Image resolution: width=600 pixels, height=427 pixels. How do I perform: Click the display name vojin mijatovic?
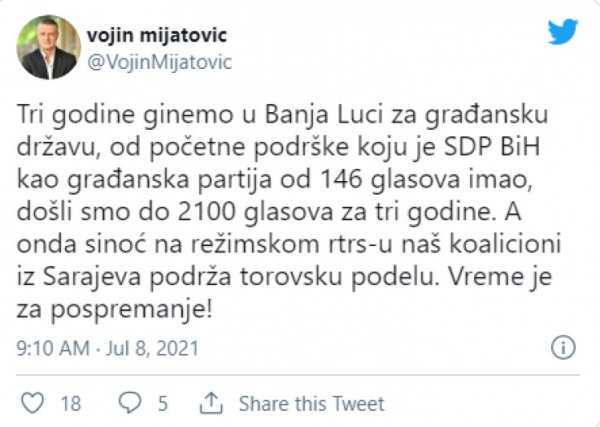(152, 36)
